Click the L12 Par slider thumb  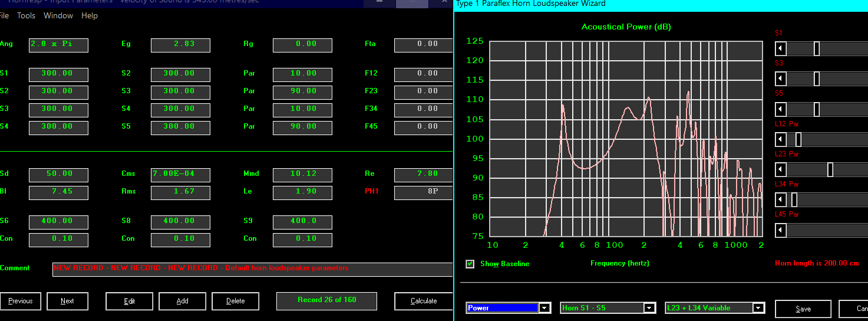(x=798, y=139)
